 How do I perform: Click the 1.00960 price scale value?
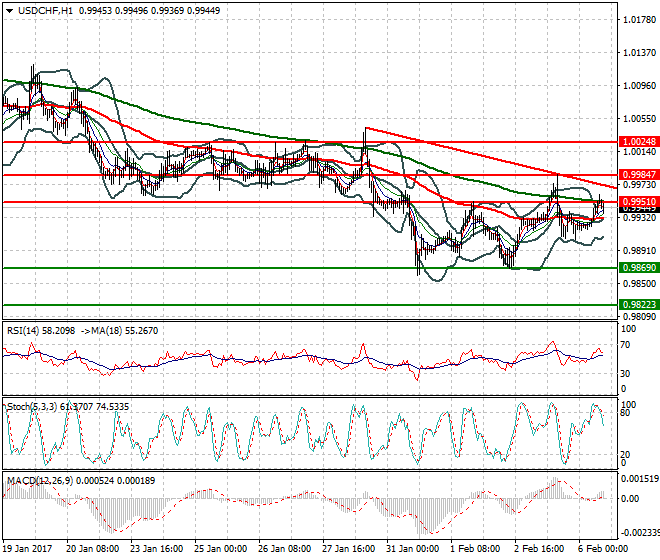640,86
